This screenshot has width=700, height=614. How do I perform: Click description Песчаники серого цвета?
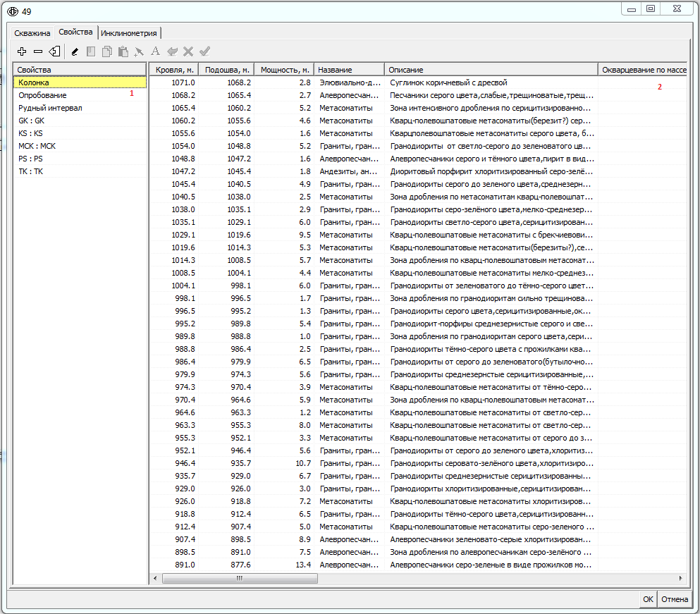pyautogui.click(x=491, y=95)
